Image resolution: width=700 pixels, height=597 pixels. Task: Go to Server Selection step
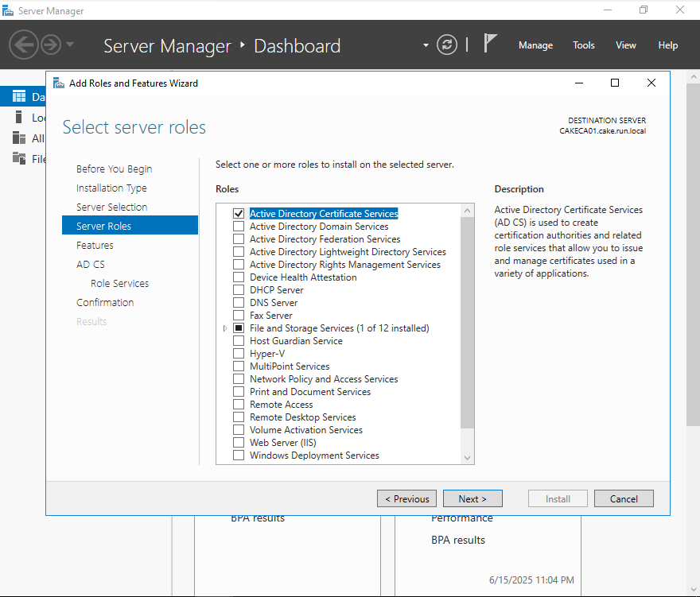[x=111, y=207]
